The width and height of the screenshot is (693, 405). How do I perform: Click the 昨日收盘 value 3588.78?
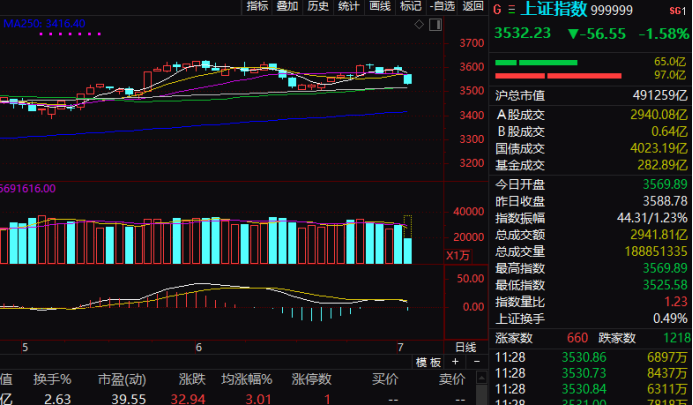tap(665, 201)
